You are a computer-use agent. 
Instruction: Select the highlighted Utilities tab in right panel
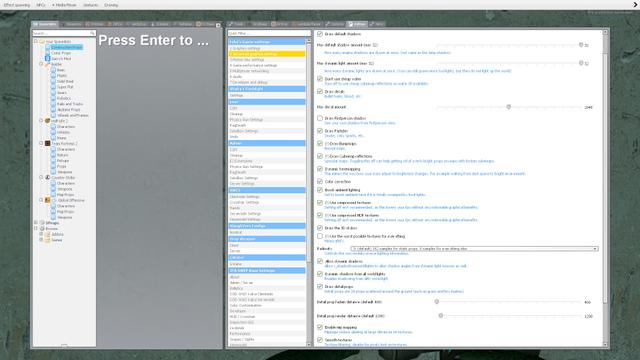click(x=357, y=24)
